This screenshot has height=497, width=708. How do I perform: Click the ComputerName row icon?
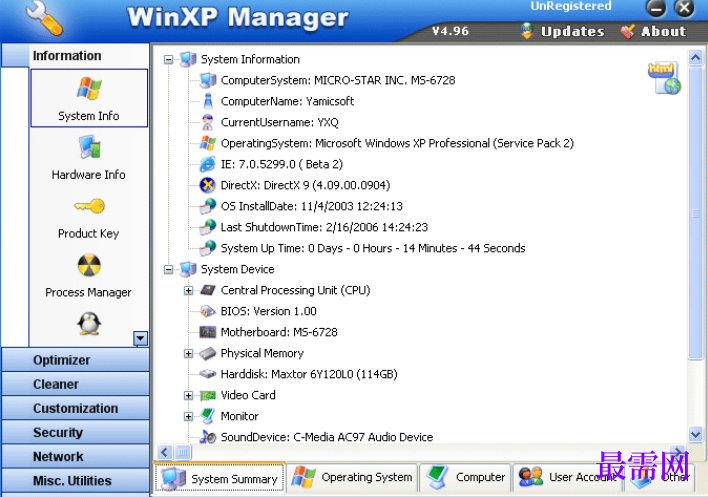(x=208, y=101)
